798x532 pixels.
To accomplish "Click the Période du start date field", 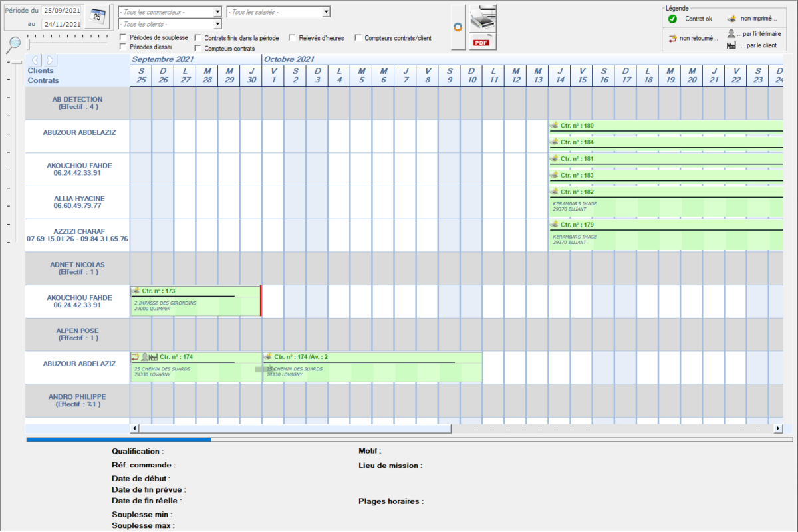I will tap(61, 11).
